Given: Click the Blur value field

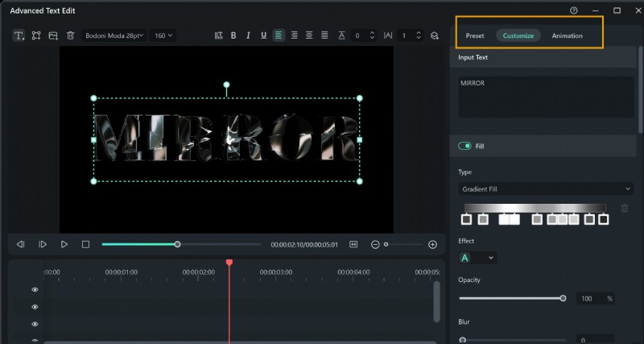Looking at the screenshot, I should tap(595, 340).
